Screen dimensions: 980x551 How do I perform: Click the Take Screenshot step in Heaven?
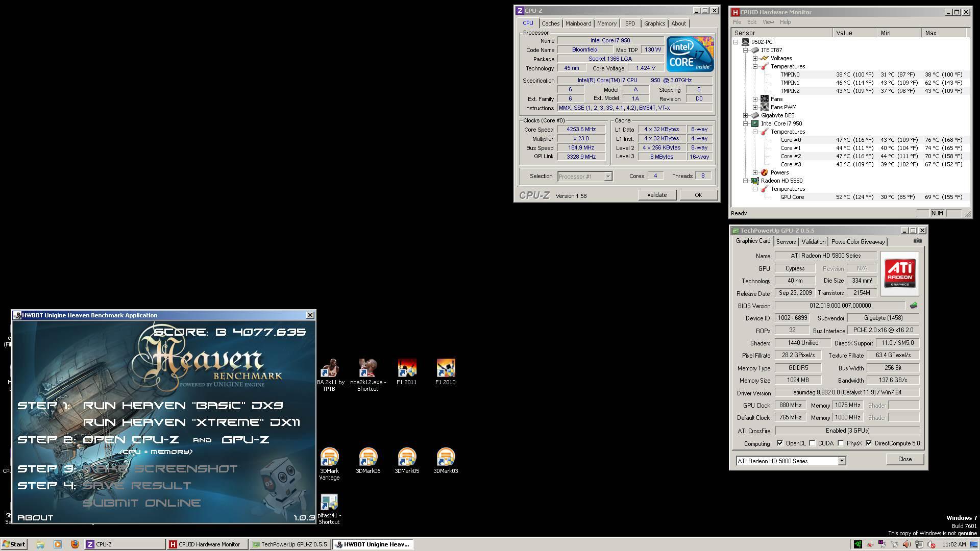160,469
